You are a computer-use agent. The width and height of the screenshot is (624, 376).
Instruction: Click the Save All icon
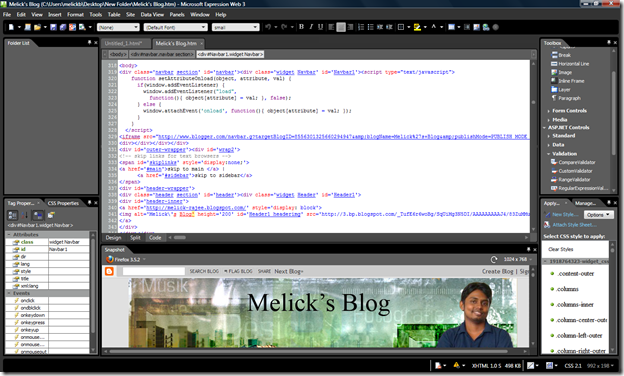63,27
